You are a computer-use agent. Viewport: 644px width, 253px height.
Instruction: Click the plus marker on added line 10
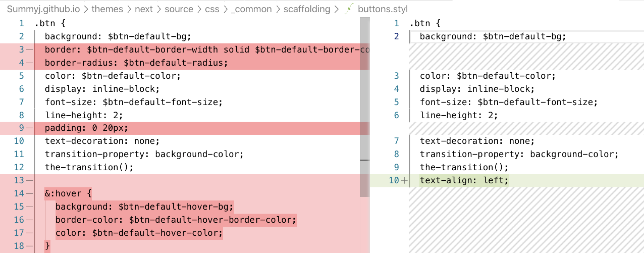(404, 180)
